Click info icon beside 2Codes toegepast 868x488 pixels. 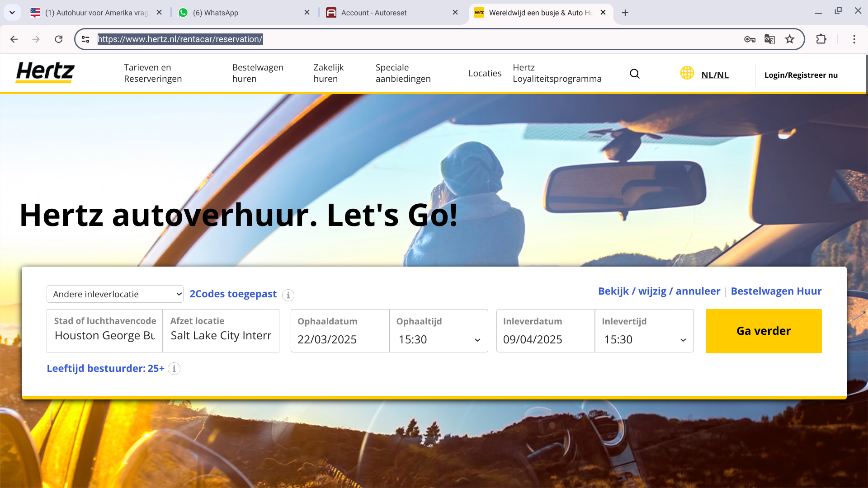pyautogui.click(x=288, y=295)
